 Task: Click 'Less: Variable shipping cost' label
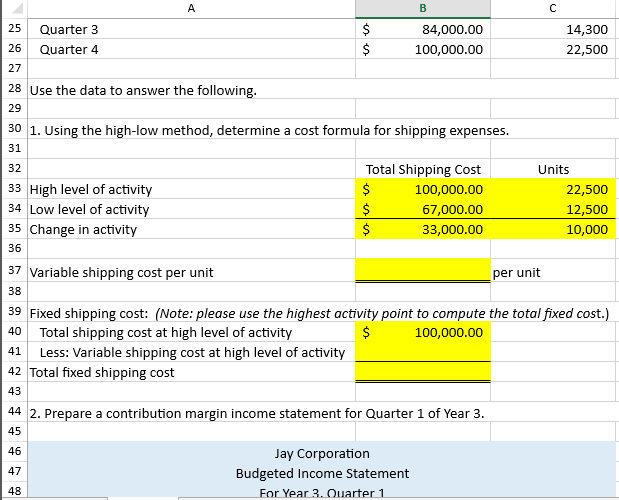point(192,352)
